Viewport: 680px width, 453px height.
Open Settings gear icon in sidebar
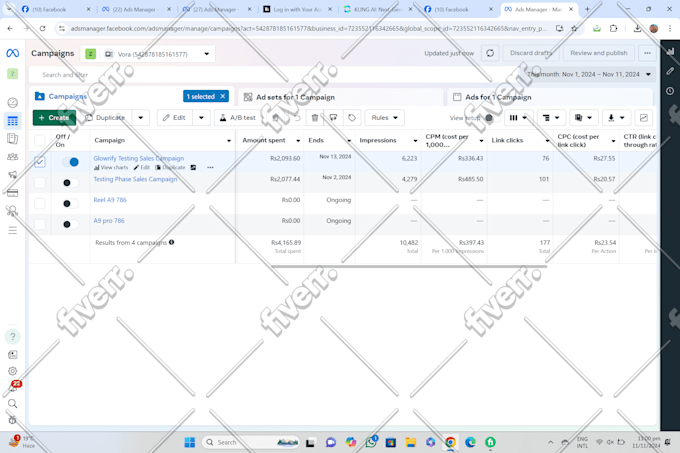[13, 371]
